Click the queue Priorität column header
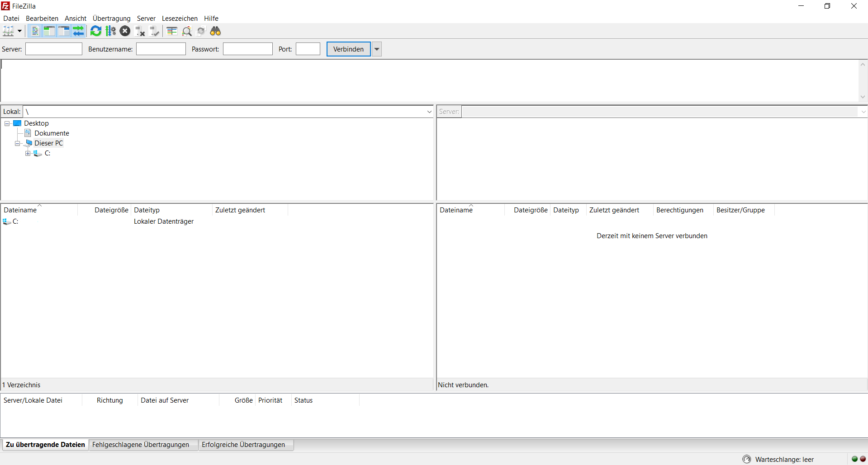The image size is (868, 465). click(x=273, y=400)
